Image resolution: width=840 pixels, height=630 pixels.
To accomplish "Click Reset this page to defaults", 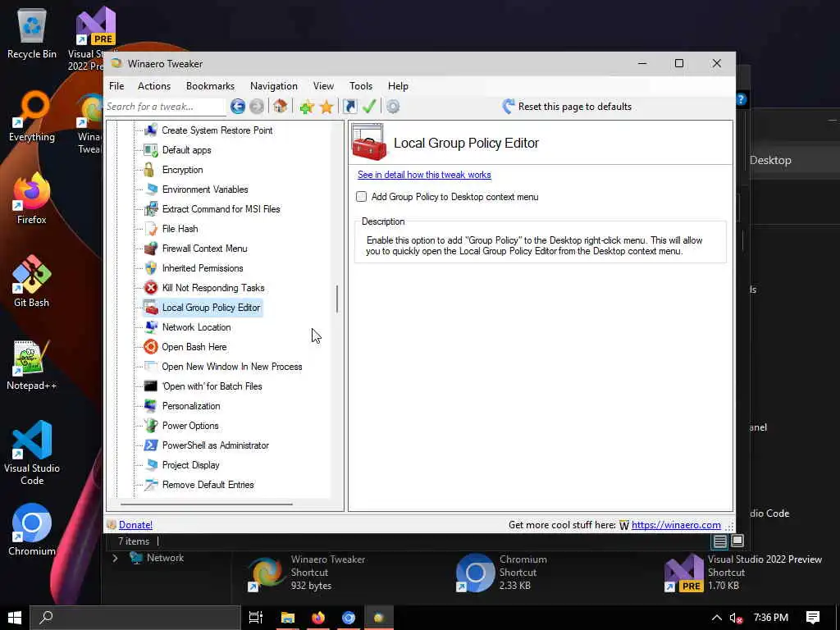I will (x=567, y=107).
